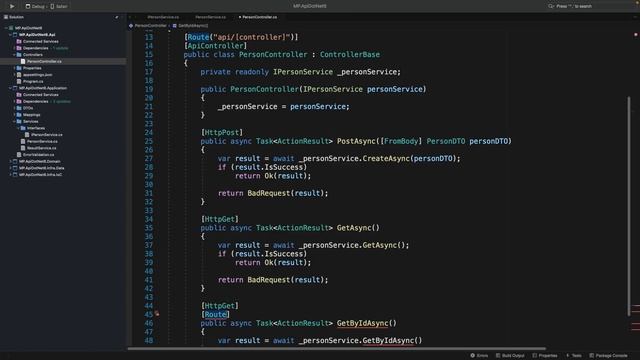Click 'CreateAsync' on line 27
The width and height of the screenshot is (640, 360).
coord(386,158)
